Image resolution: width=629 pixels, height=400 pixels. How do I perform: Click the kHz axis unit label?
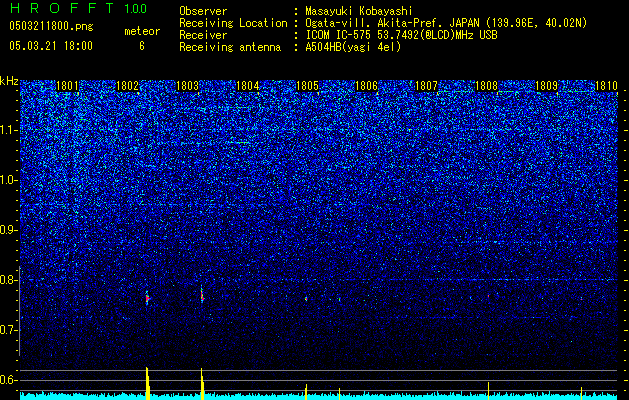[x=9, y=81]
